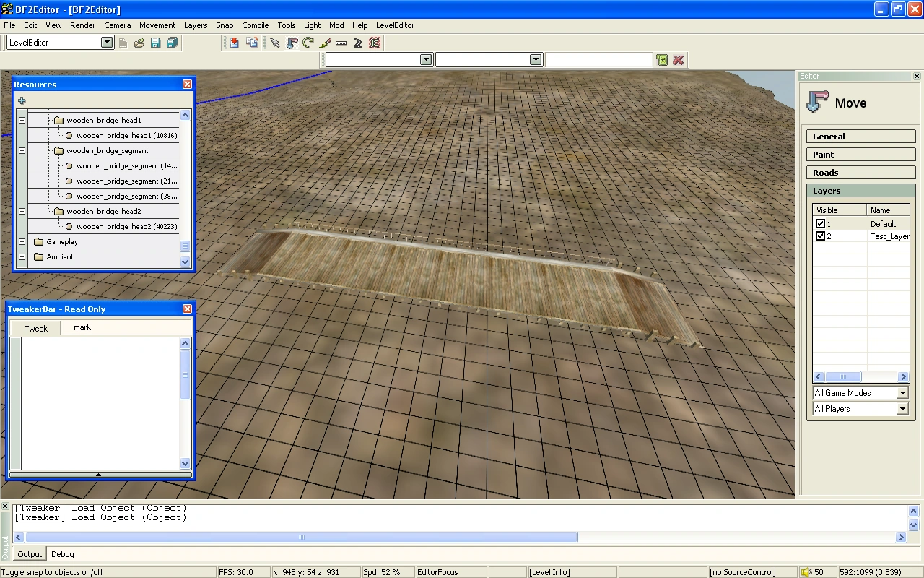
Task: Click the Save (floppy disk) icon
Action: click(x=155, y=43)
